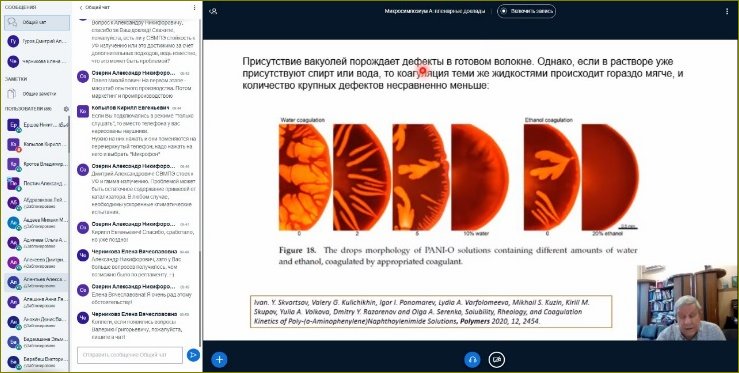This screenshot has width=739, height=373.
Task: Click in the chat message input field
Action: click(130, 355)
